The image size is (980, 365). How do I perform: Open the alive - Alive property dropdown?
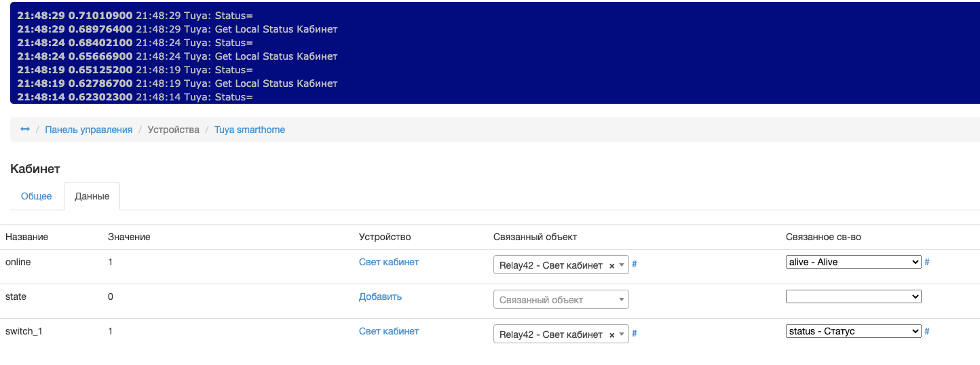pyautogui.click(x=853, y=262)
